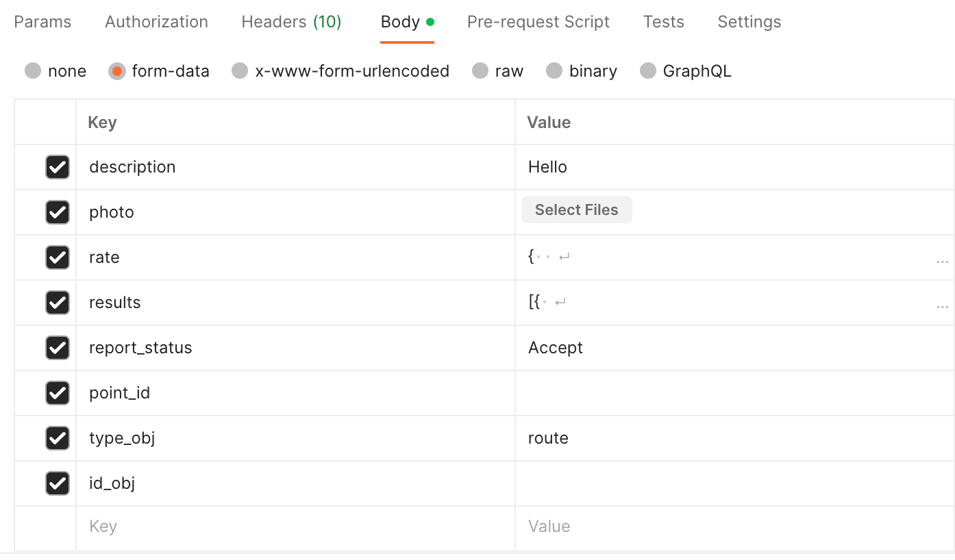Expand the results value ellipsis
Image resolution: width=955 pixels, height=560 pixels.
coord(942,307)
